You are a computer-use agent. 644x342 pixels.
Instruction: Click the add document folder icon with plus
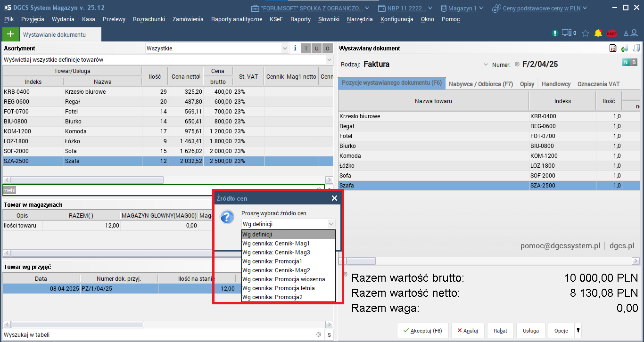click(x=624, y=48)
